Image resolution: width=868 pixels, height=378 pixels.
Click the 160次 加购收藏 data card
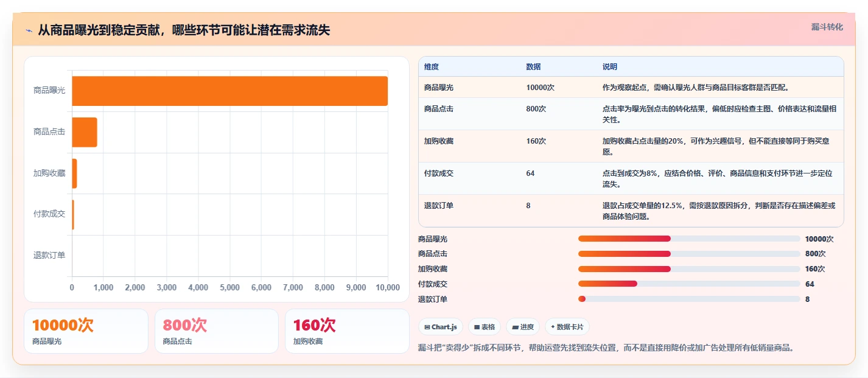click(347, 331)
